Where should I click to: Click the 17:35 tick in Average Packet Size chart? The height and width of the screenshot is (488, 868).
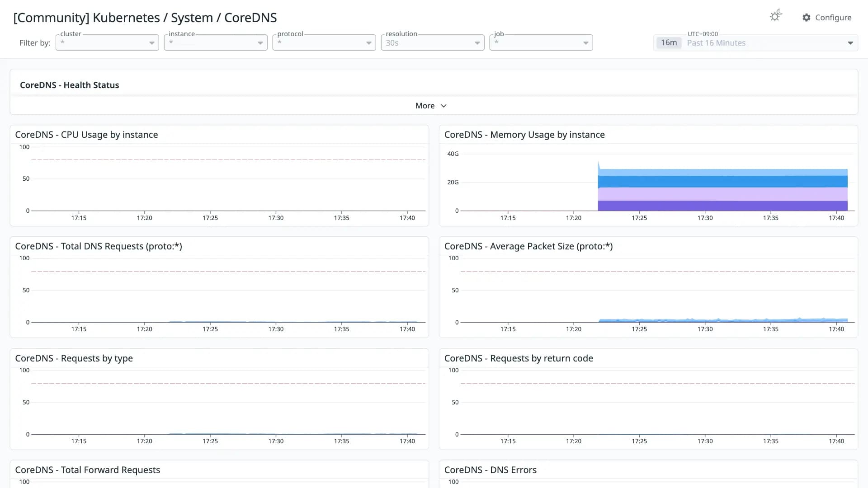(771, 329)
